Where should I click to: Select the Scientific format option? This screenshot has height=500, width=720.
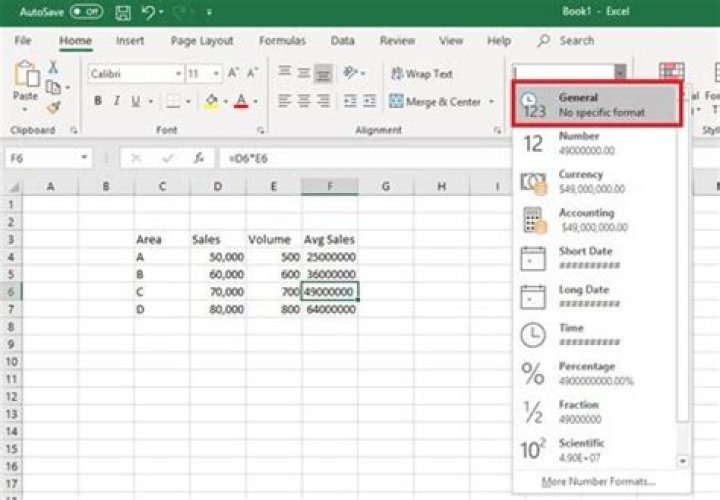[x=596, y=450]
